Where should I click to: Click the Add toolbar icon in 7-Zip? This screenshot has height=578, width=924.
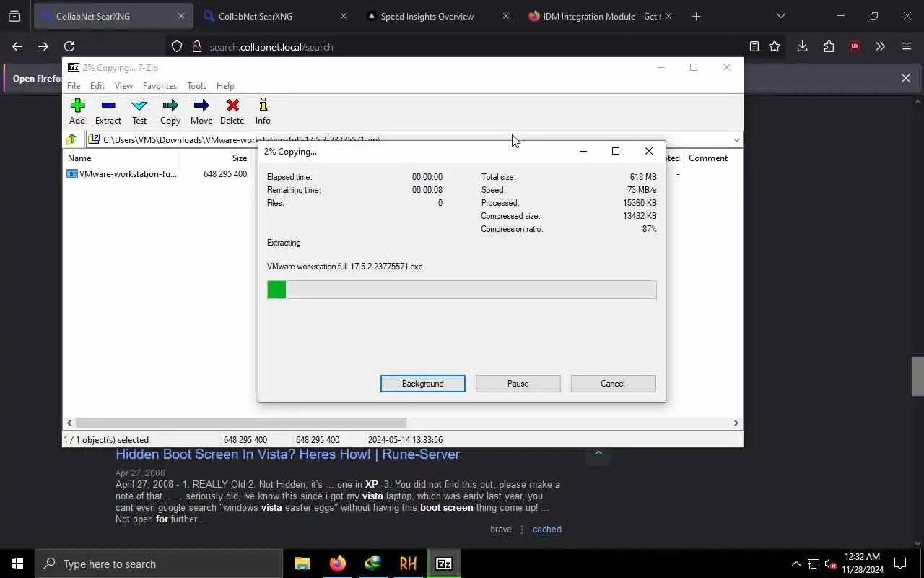[77, 111]
